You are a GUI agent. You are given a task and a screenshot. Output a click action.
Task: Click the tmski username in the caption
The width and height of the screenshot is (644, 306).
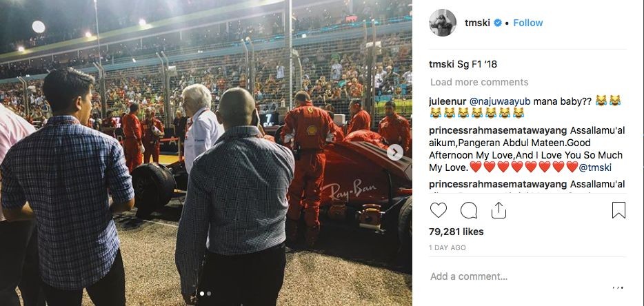[442, 64]
